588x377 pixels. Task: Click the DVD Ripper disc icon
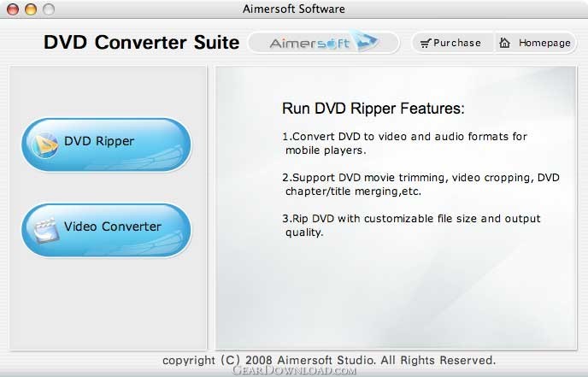pos(45,145)
